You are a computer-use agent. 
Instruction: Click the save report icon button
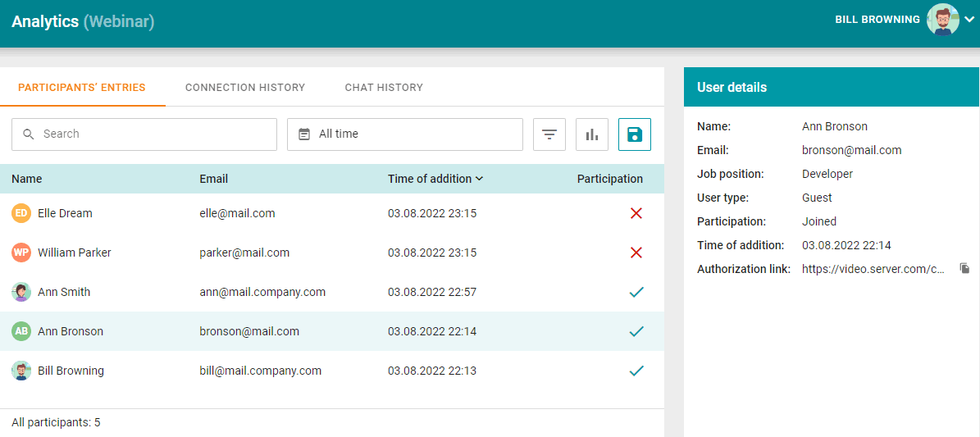[x=635, y=134]
